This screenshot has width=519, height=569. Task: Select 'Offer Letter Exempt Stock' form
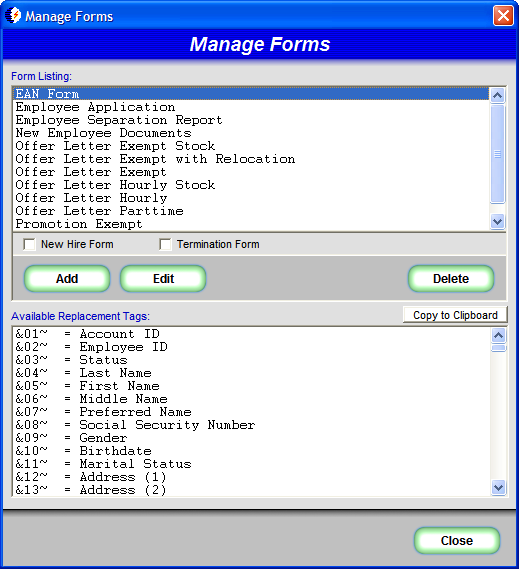tap(251, 146)
